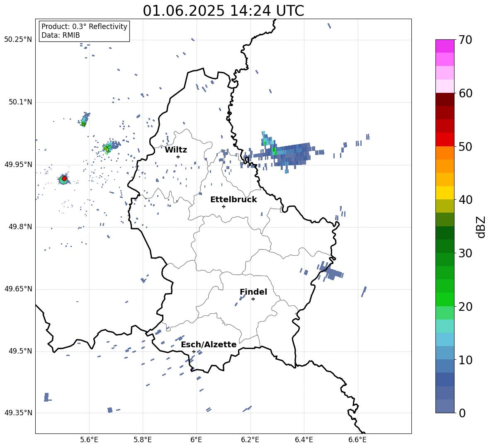Click the Esch/Alzette city label
This screenshot has width=491, height=448.
(209, 345)
